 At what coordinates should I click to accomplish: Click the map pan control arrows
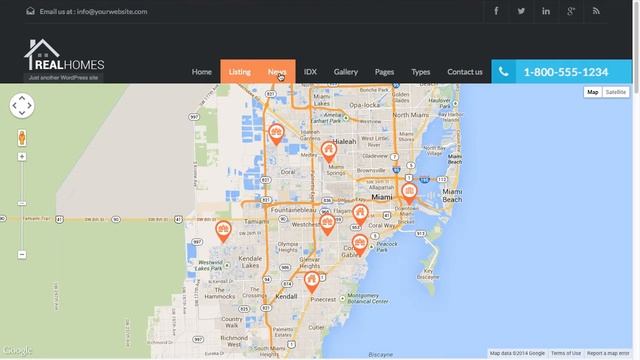pyautogui.click(x=22, y=106)
